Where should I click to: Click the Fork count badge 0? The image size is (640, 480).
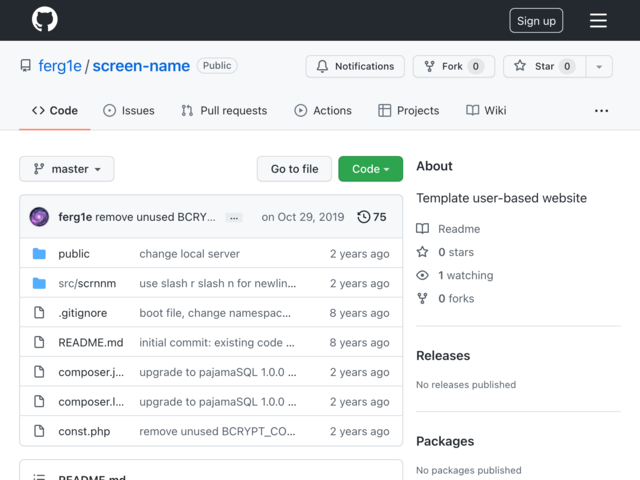(x=476, y=66)
